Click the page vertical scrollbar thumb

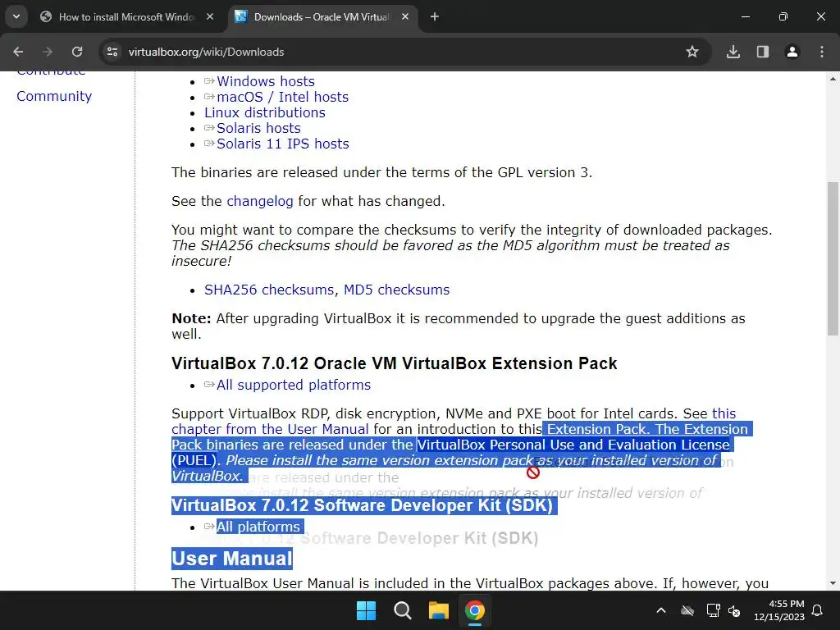tap(833, 258)
